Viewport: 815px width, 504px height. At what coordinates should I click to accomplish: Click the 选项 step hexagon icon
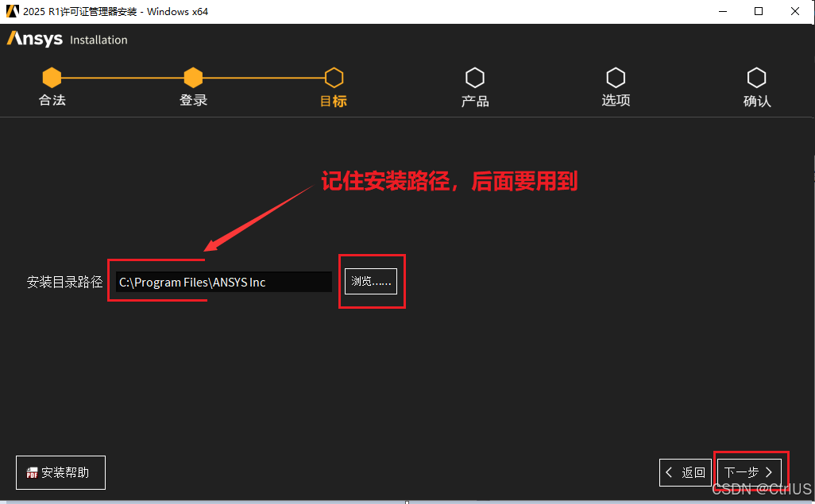pyautogui.click(x=616, y=78)
